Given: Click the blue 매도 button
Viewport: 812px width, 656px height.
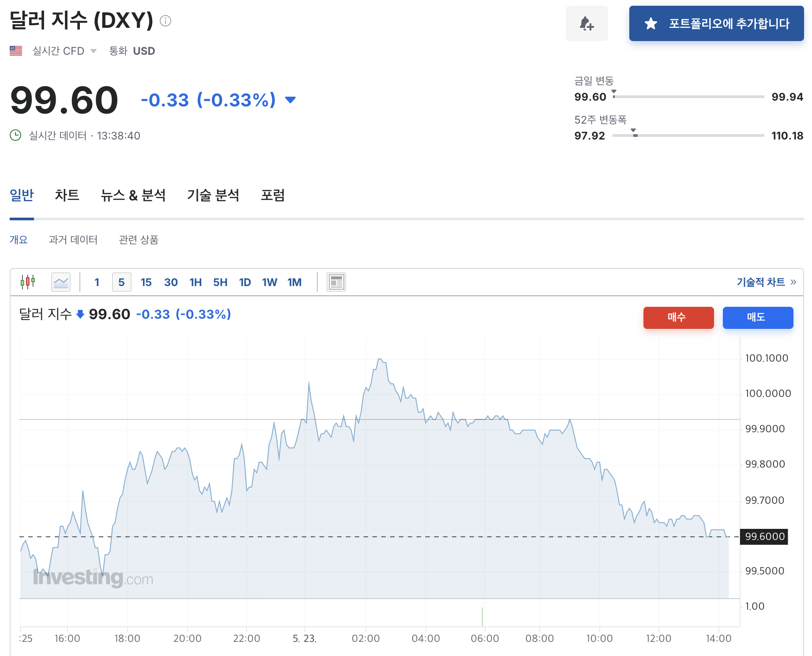Looking at the screenshot, I should pyautogui.click(x=758, y=317).
